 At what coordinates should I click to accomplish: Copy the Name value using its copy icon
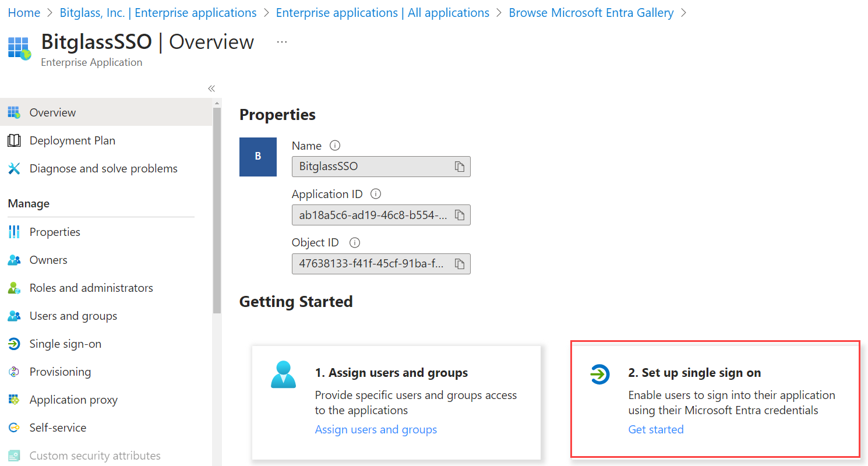tap(460, 167)
